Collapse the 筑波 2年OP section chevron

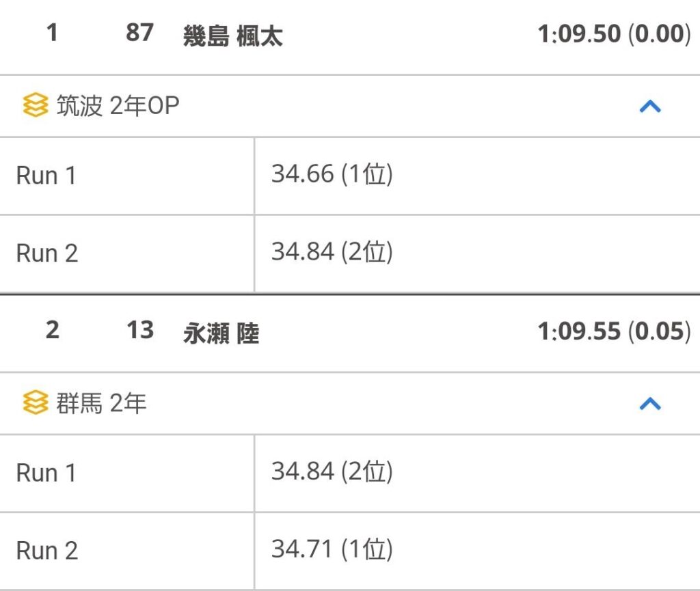pyautogui.click(x=650, y=106)
